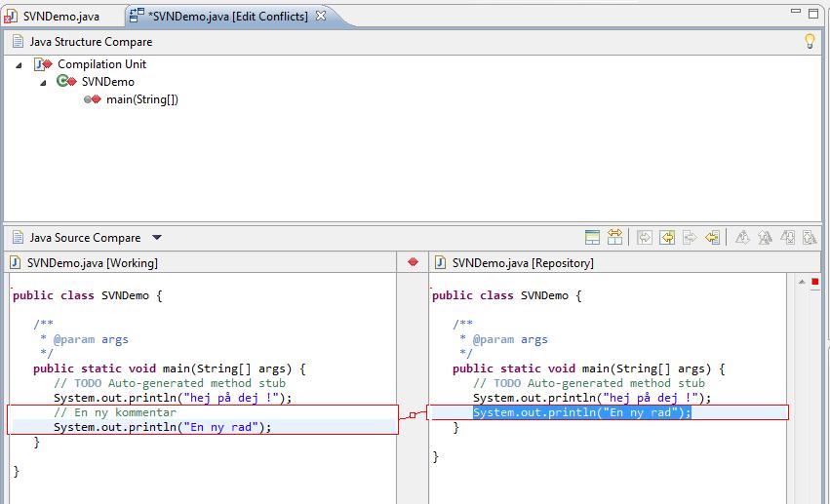This screenshot has width=830, height=504.
Task: Maximize the editor area
Action: coord(813,14)
